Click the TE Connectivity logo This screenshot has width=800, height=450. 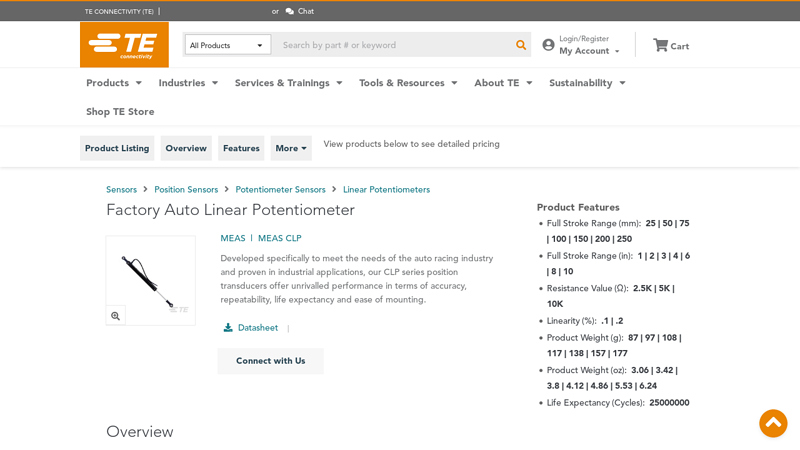[x=124, y=45]
